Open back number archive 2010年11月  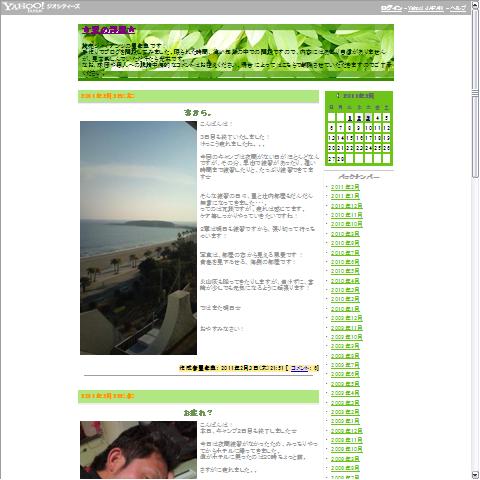click(347, 215)
